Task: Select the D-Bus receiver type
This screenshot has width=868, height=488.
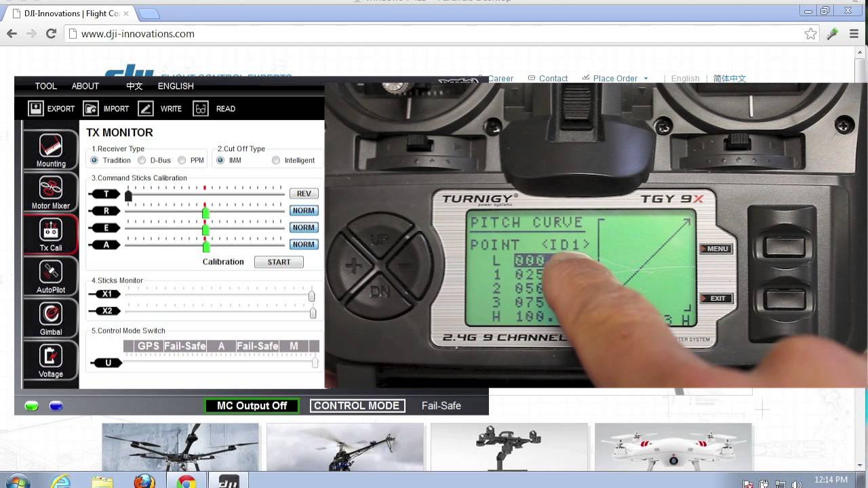Action: [142, 160]
